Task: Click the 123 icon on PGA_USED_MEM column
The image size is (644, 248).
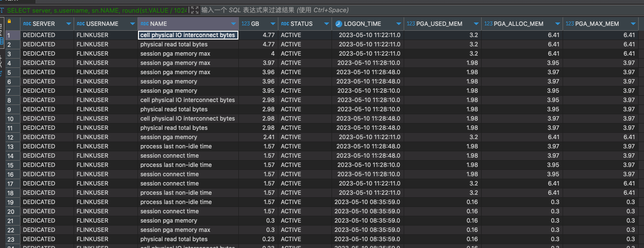Action: coord(411,24)
